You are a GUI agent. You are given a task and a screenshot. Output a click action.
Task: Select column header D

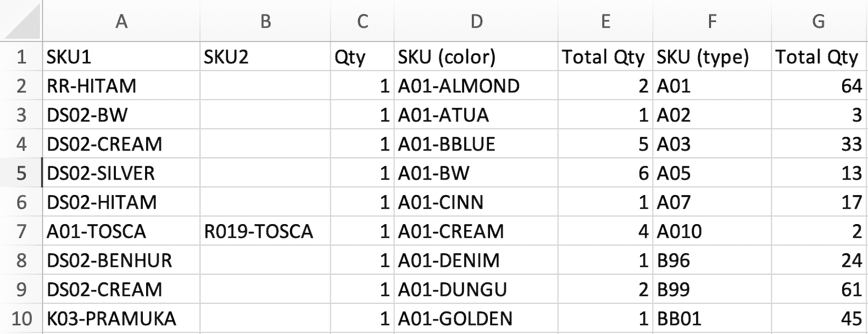[477, 22]
